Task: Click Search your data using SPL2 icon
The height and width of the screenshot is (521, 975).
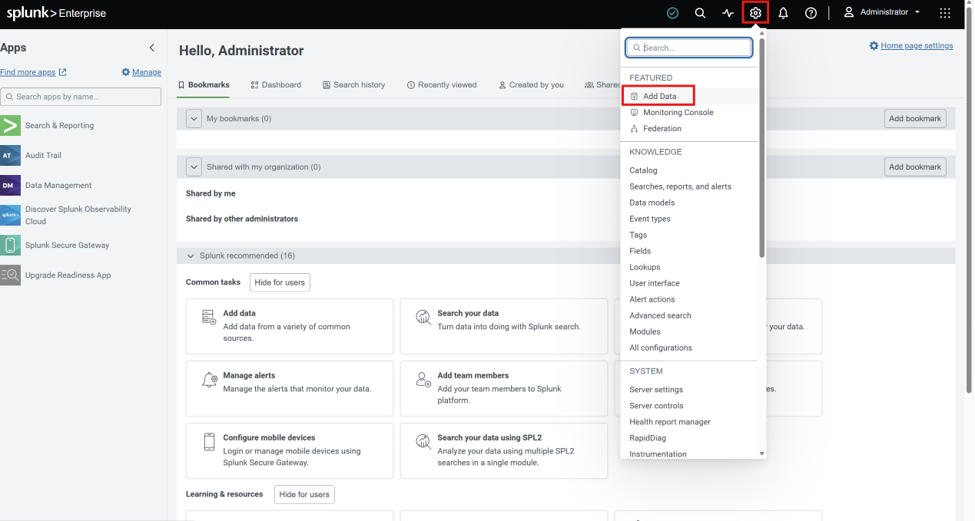Action: (423, 441)
